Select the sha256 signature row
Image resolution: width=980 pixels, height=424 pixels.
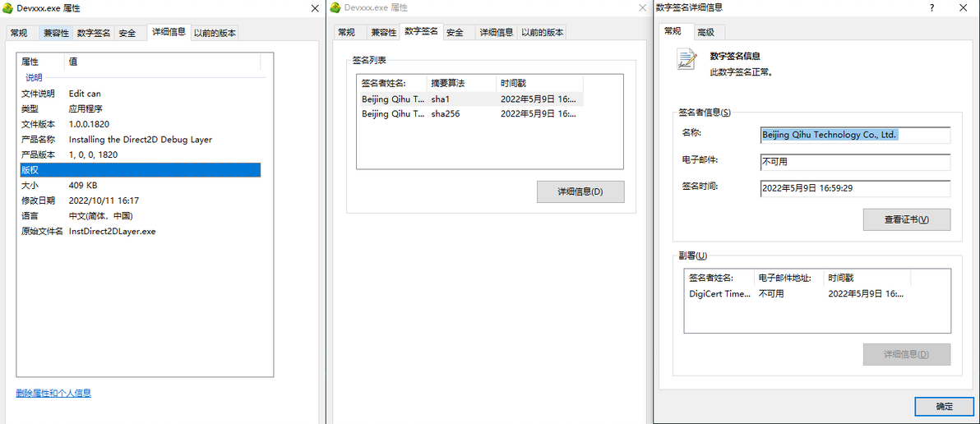pyautogui.click(x=472, y=113)
